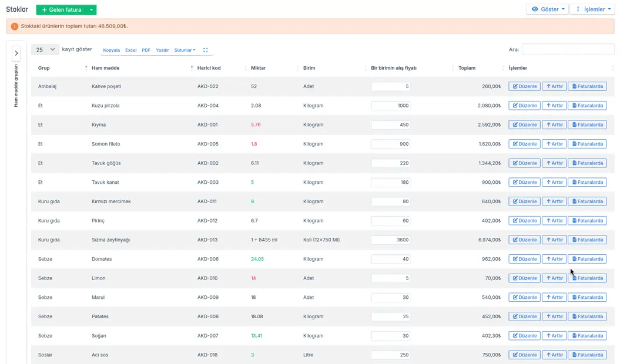Increase Pirinç stock with Arttır
The image size is (620, 364).
tap(554, 221)
